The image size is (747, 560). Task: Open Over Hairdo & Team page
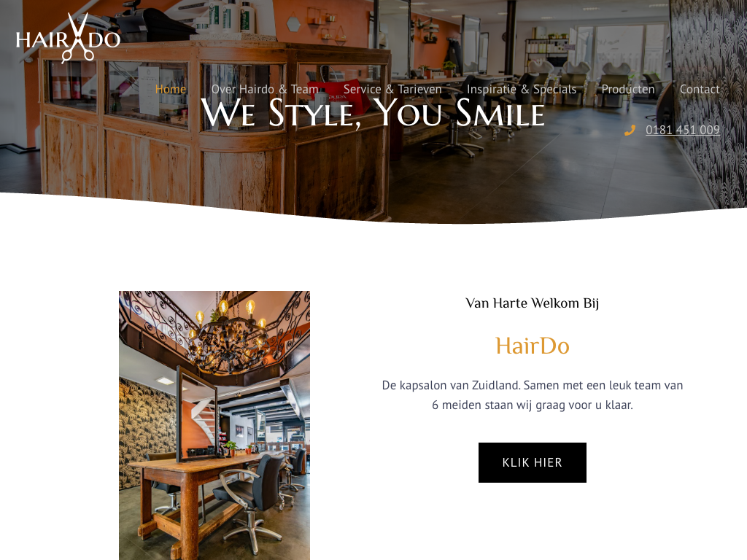[x=265, y=89]
